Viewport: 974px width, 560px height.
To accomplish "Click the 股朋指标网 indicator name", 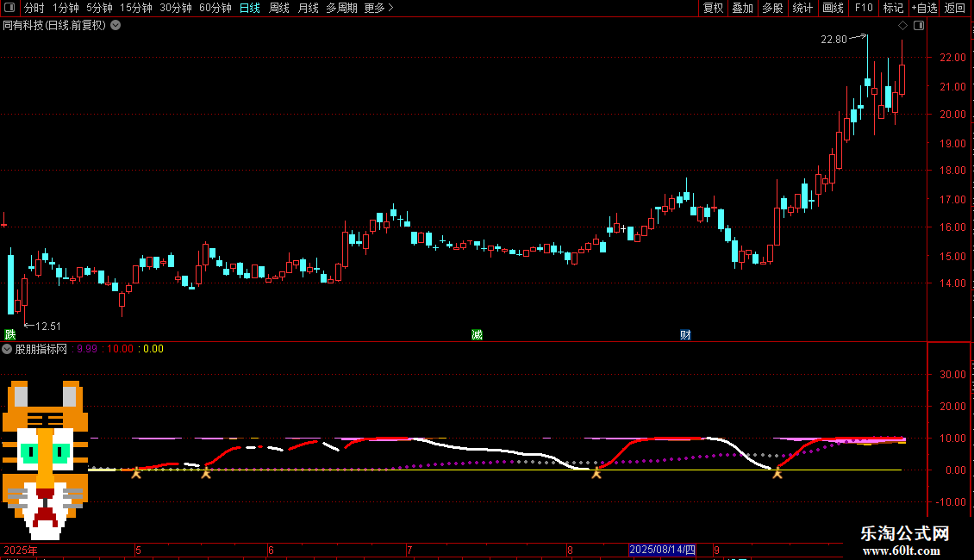I will coord(41,349).
